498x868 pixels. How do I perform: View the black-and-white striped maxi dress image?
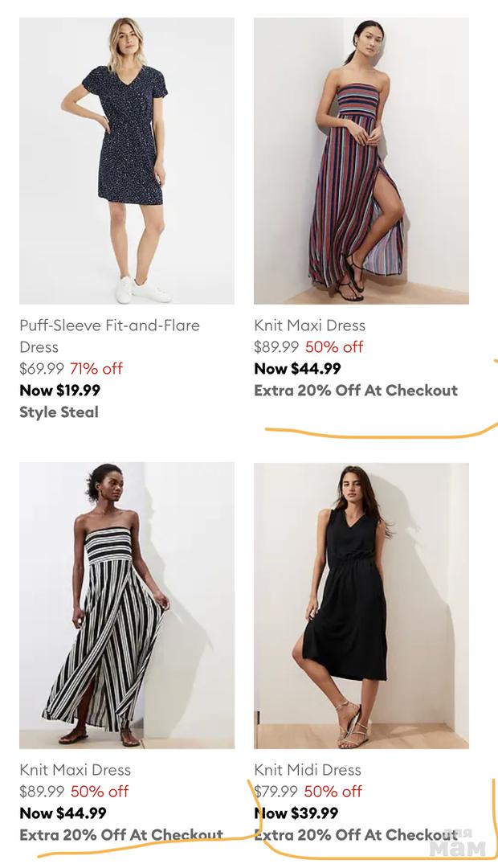coord(127,605)
